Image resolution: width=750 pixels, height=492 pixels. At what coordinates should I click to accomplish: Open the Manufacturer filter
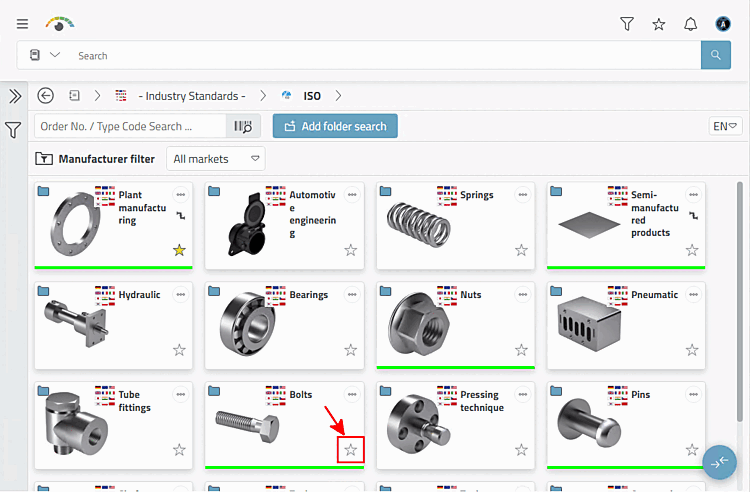coord(95,159)
